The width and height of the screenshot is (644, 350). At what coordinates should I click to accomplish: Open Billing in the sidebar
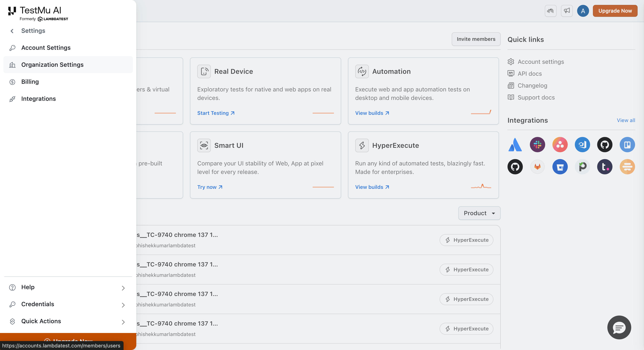pos(30,82)
